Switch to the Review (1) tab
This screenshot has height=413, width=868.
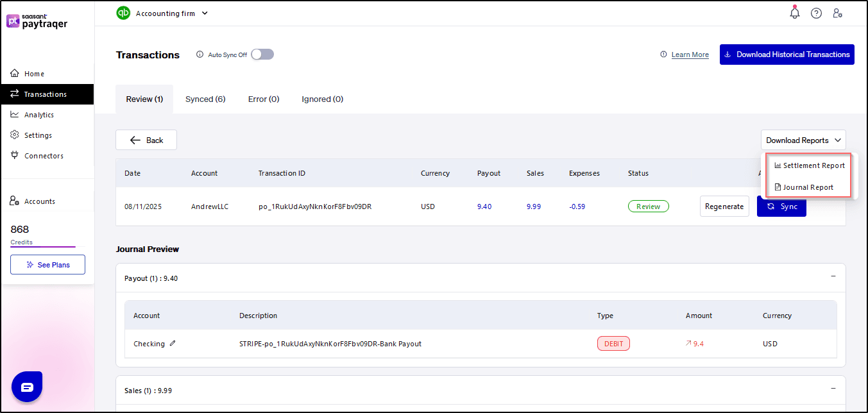tap(144, 99)
